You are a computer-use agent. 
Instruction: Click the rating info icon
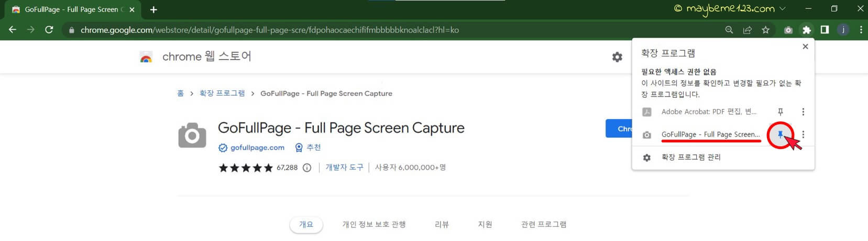307,168
